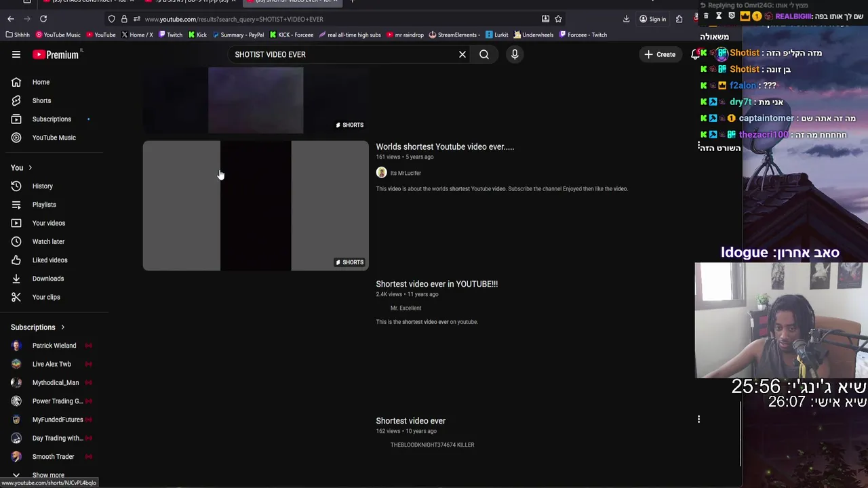Open the 'Shortest video ever' result title
This screenshot has height=488, width=868.
pyautogui.click(x=411, y=421)
